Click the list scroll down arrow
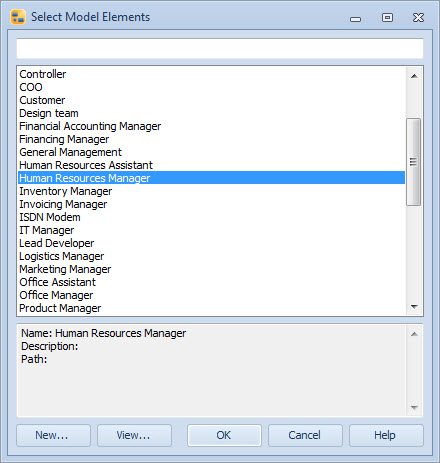Screen dimensions: 440x463 [414, 307]
